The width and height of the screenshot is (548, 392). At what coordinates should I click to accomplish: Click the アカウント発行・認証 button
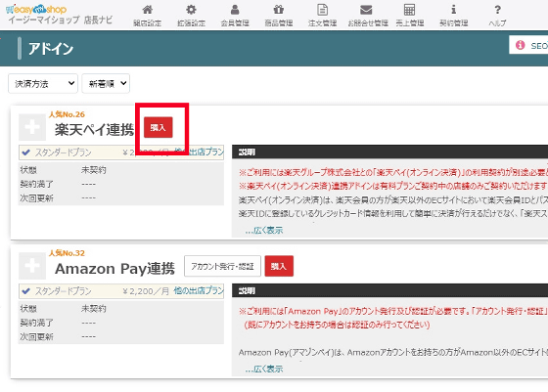222,266
